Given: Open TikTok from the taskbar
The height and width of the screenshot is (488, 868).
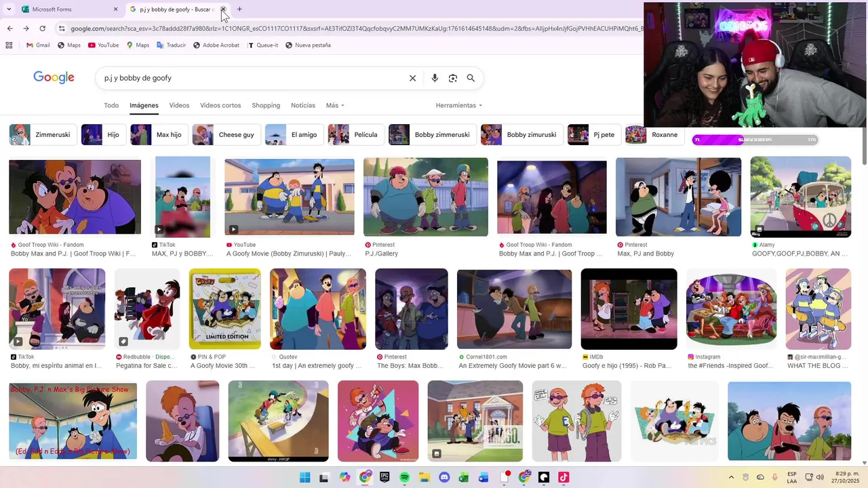Looking at the screenshot, I should (564, 477).
